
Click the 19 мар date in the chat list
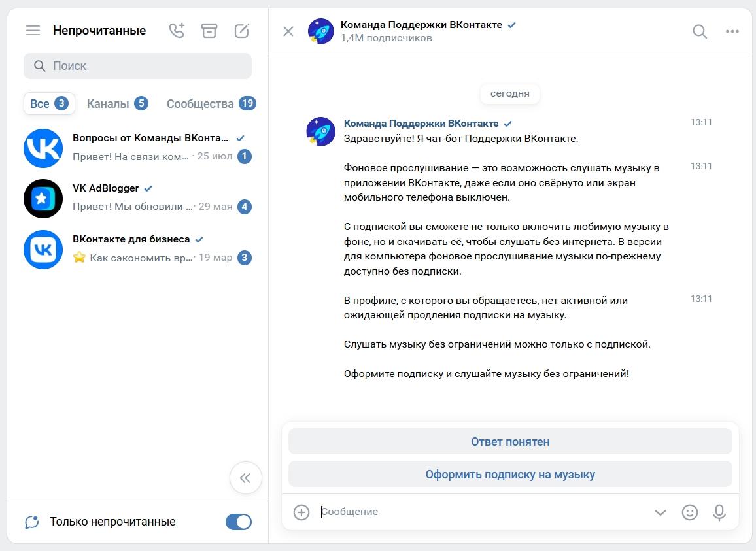pos(216,258)
